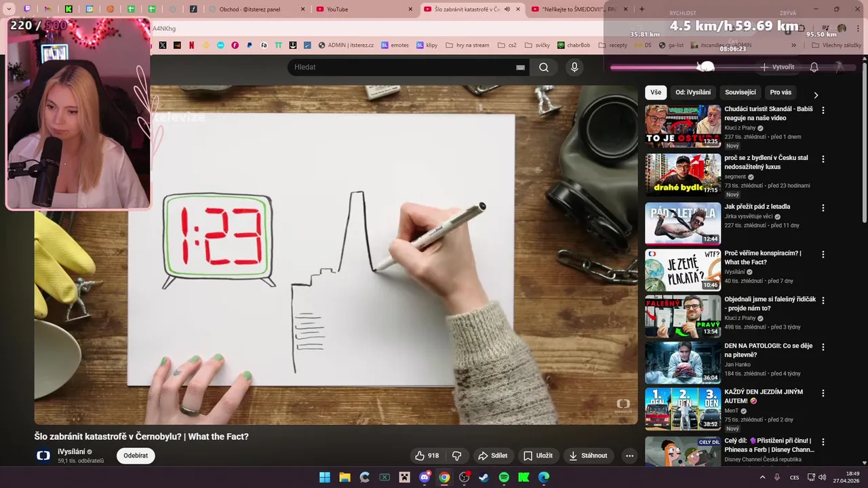
Task: Open the Gmail pinned tab
Action: [x=47, y=9]
